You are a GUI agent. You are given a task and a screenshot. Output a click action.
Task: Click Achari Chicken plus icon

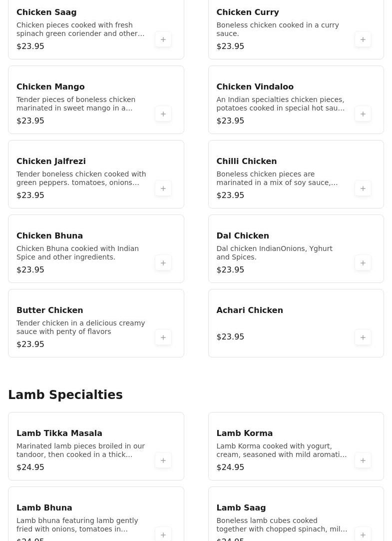click(x=363, y=337)
